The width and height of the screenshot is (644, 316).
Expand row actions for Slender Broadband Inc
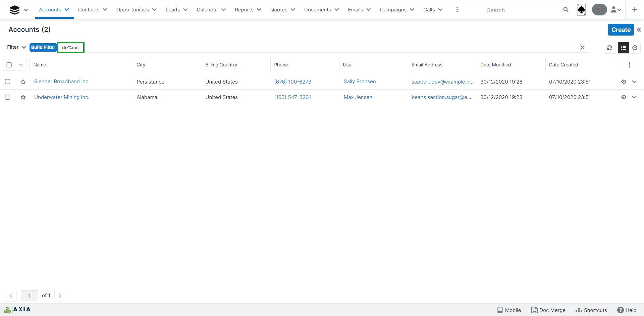tap(634, 82)
